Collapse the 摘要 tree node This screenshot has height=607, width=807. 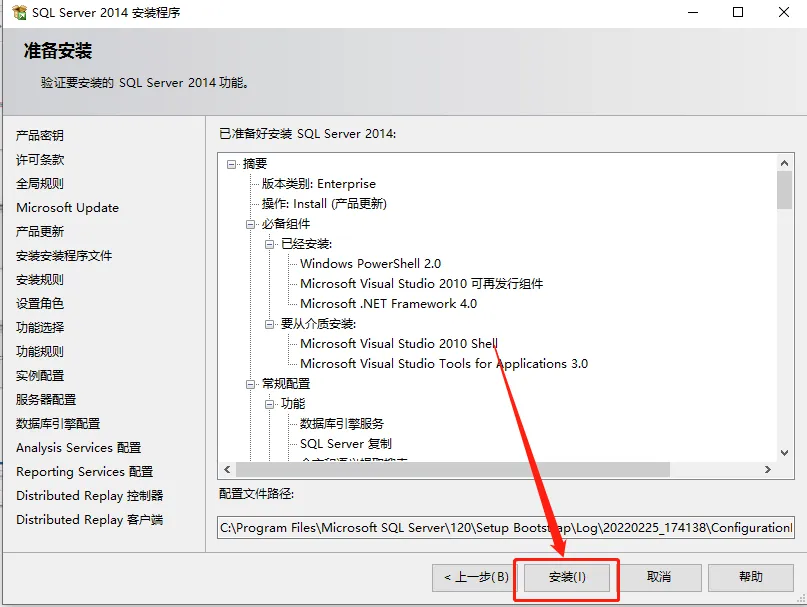pos(232,164)
